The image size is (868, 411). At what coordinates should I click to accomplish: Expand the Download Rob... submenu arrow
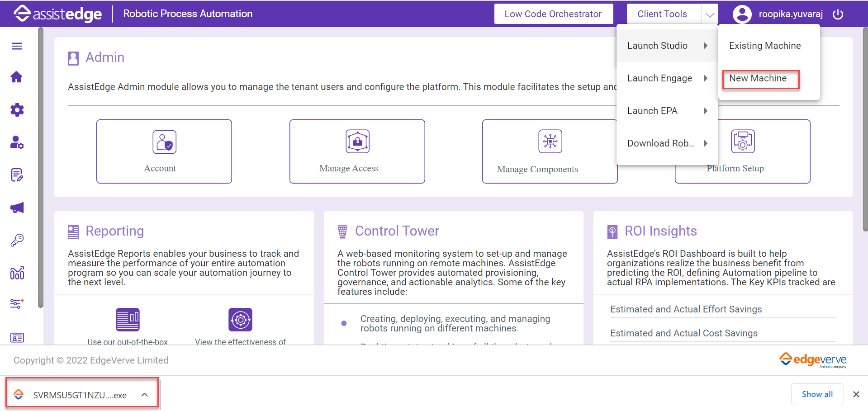tap(706, 143)
